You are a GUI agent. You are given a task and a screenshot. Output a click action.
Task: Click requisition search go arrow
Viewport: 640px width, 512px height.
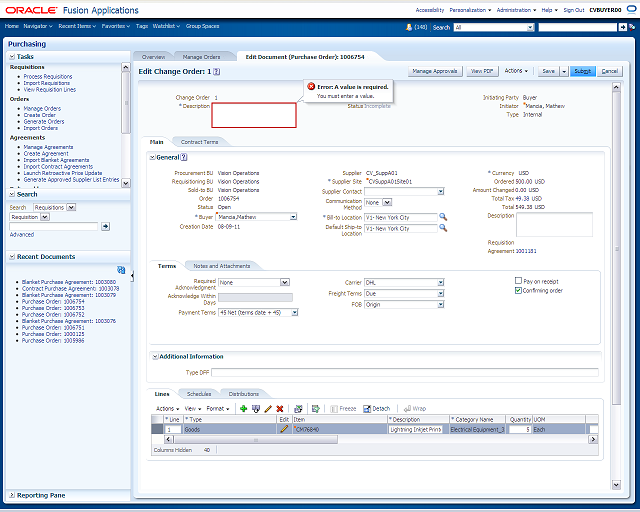105,226
